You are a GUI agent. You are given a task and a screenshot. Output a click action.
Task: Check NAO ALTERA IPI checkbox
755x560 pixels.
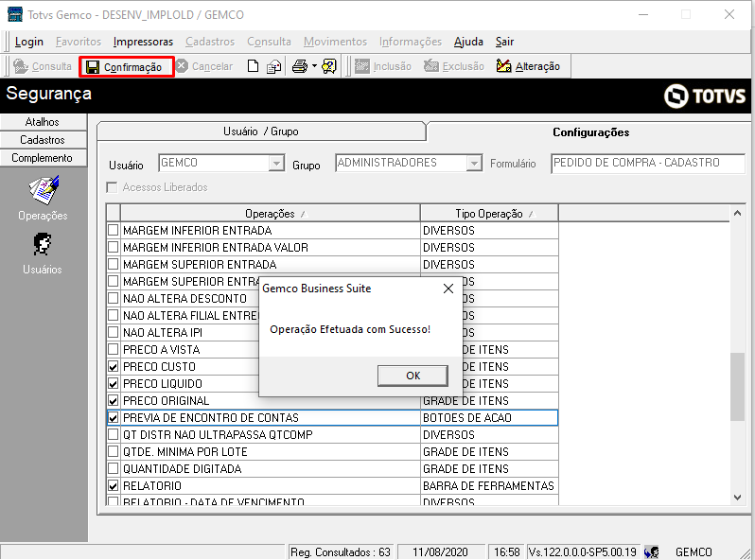[x=114, y=332]
